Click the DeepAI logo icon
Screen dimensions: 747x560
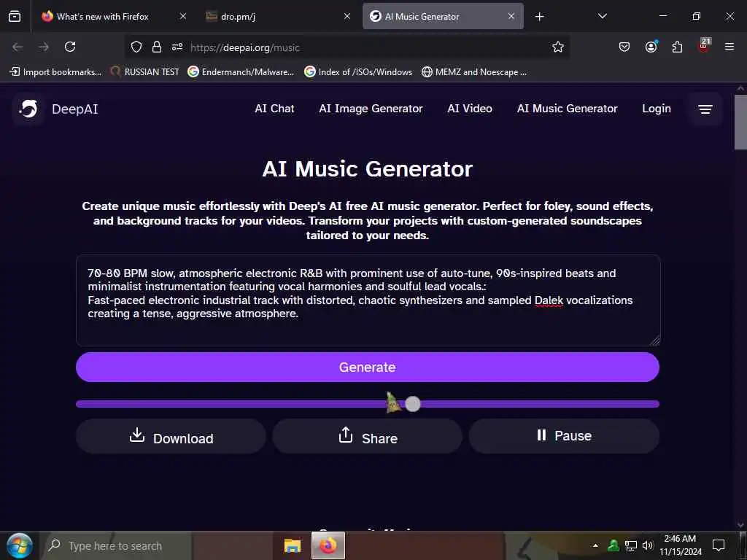tap(28, 109)
